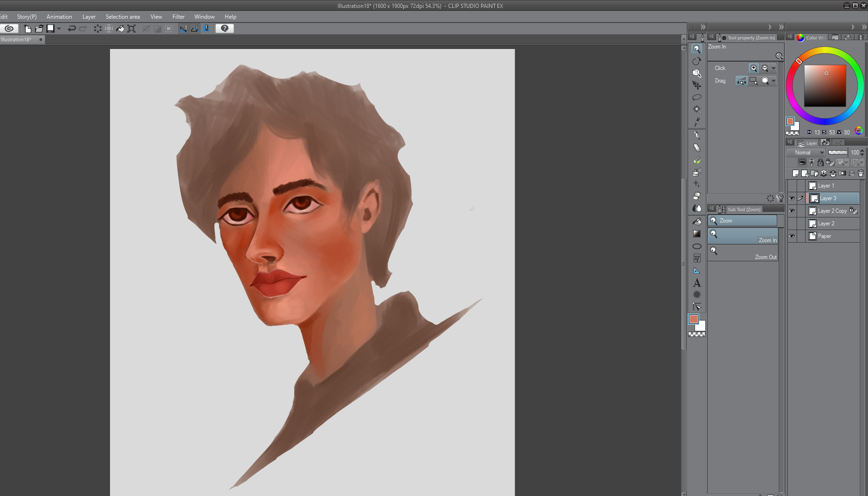The width and height of the screenshot is (868, 496).
Task: Hide Layer 3 with its eye icon
Action: (x=792, y=198)
